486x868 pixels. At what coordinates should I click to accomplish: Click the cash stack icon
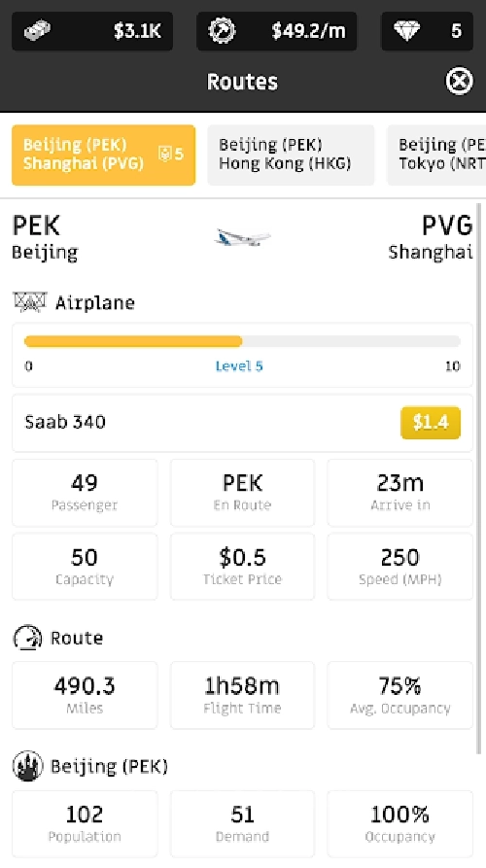38,30
